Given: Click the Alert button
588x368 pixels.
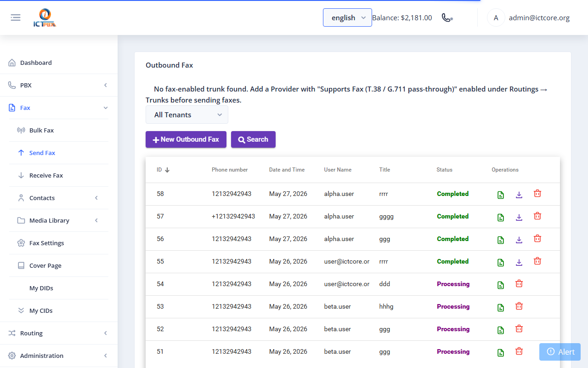Looking at the screenshot, I should click(x=560, y=352).
